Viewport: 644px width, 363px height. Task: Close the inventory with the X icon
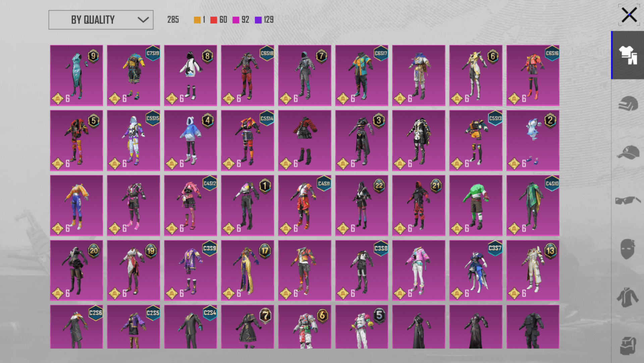629,15
